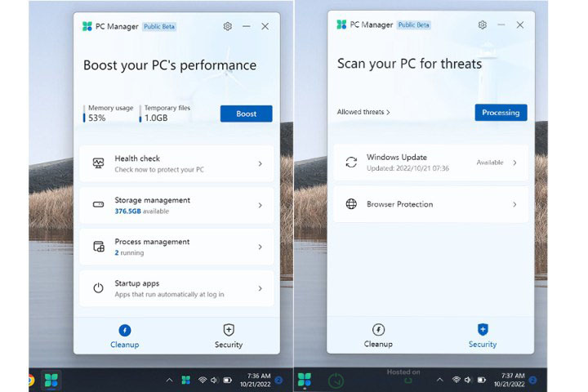This screenshot has height=392, width=588.
Task: Click the Browser Protection globe icon
Action: [x=351, y=204]
